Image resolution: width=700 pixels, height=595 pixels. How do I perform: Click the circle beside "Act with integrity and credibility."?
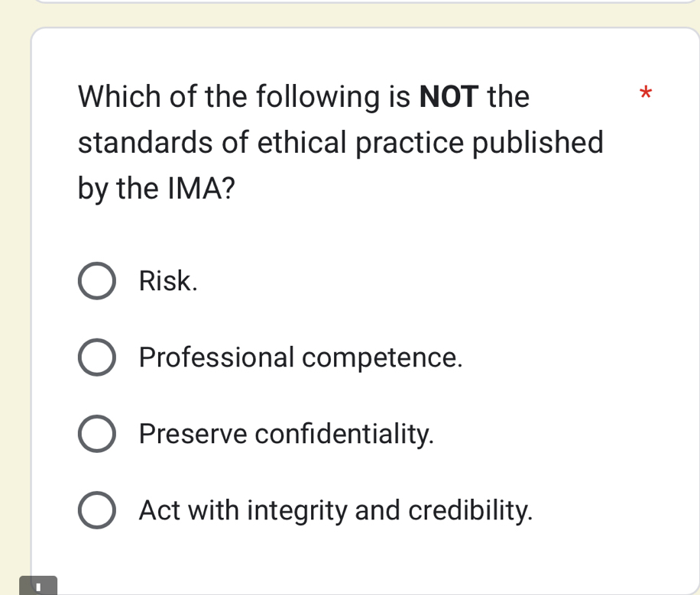96,510
